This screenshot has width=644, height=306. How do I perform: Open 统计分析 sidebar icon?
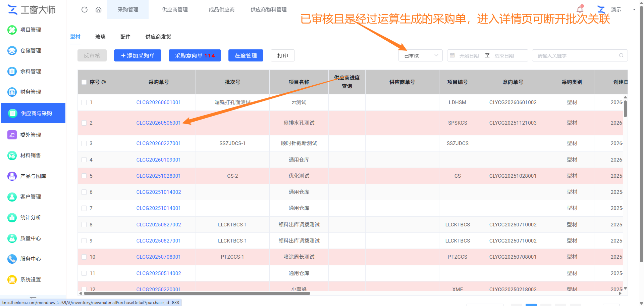(12, 217)
